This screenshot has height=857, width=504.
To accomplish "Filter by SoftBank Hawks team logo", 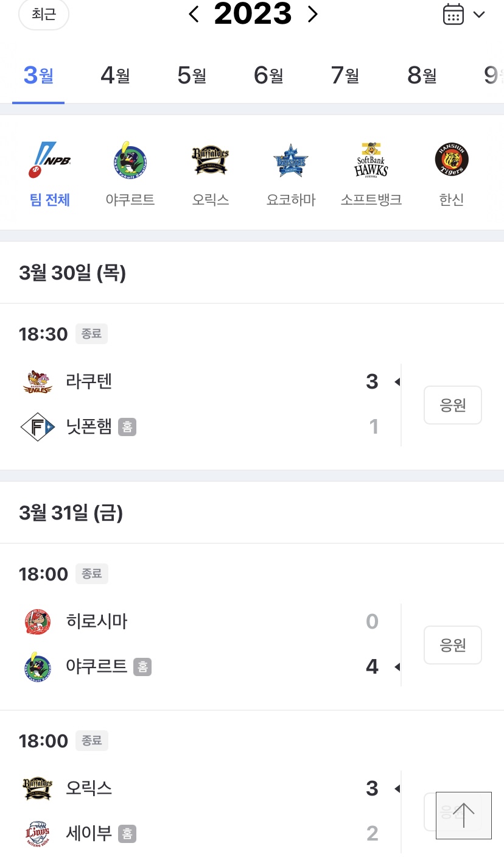I will coord(371,161).
